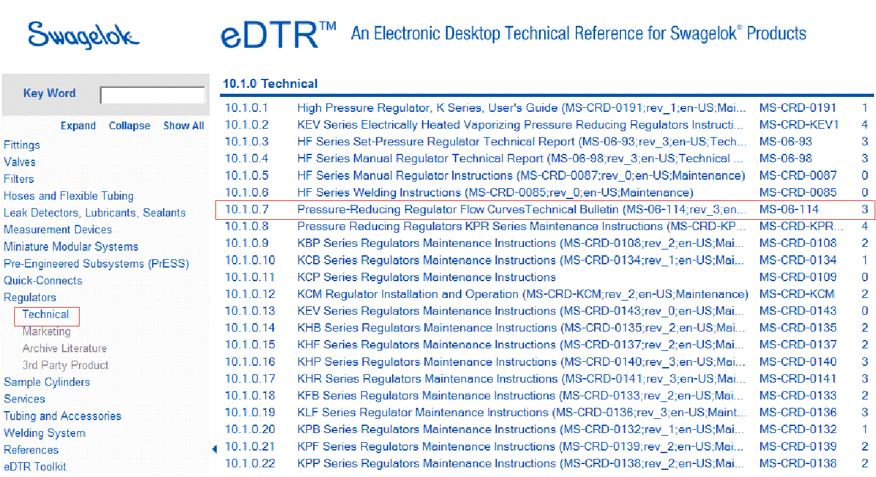This screenshot has width=876, height=477.
Task: Click the Key Word search field
Action: click(x=152, y=95)
